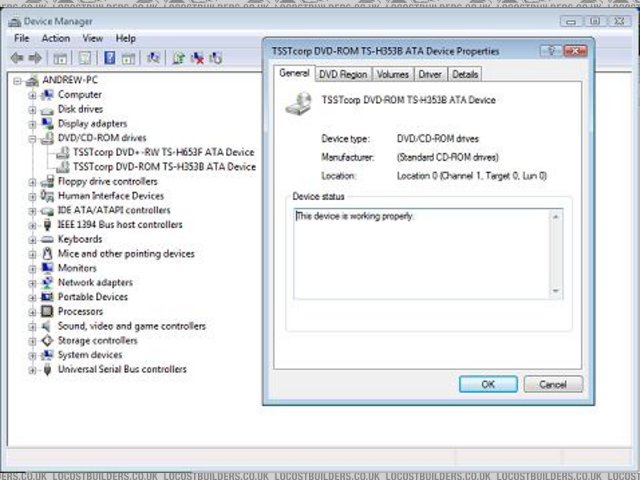Click the ANDREW-PC computer icon in the tree
This screenshot has width=640, height=480.
pos(32,80)
